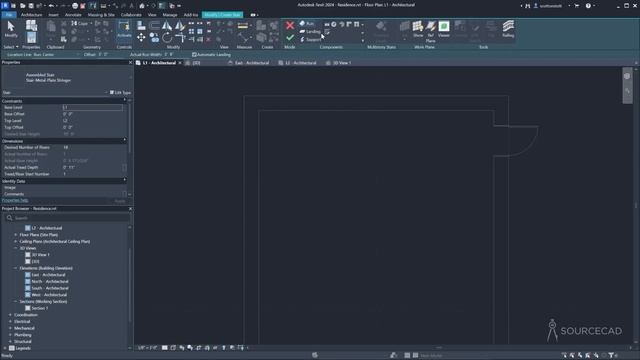Screen dimensions: 640x360
Task: Select the Mirror Pick Axis tool
Action: tap(167, 26)
